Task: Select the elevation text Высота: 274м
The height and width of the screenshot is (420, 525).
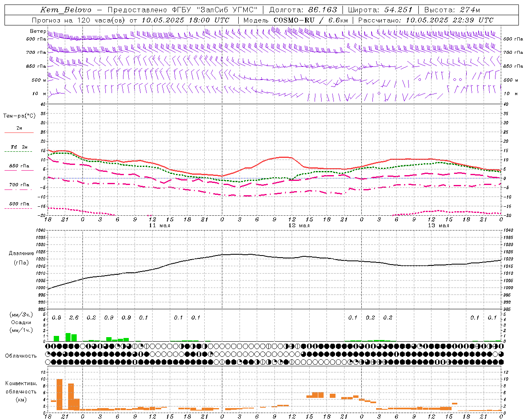Action: tap(452, 10)
